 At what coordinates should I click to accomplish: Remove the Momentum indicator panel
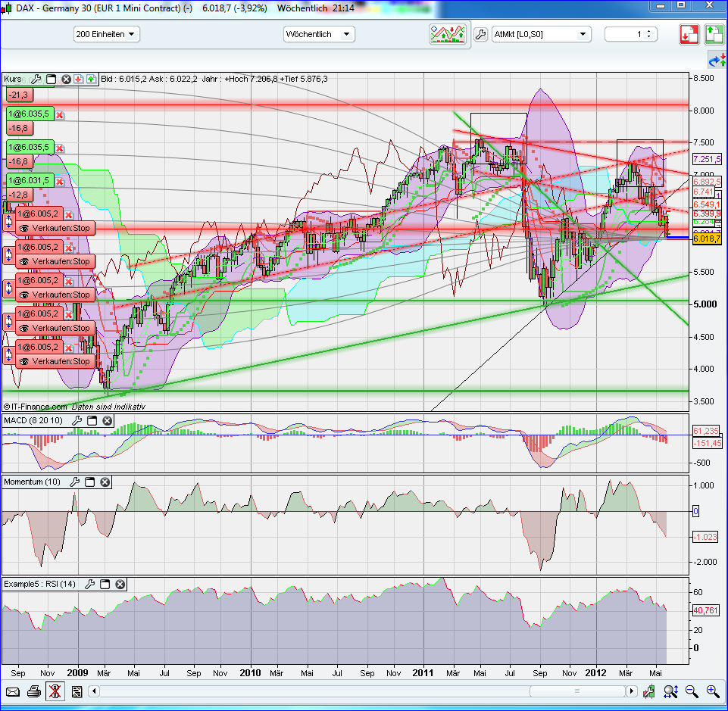[x=105, y=482]
